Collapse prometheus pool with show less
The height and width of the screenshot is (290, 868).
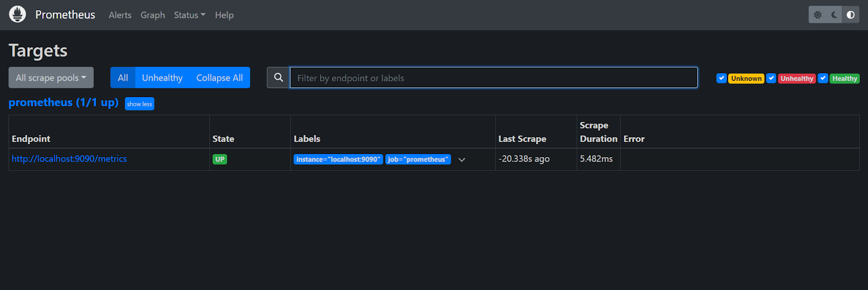pos(139,104)
